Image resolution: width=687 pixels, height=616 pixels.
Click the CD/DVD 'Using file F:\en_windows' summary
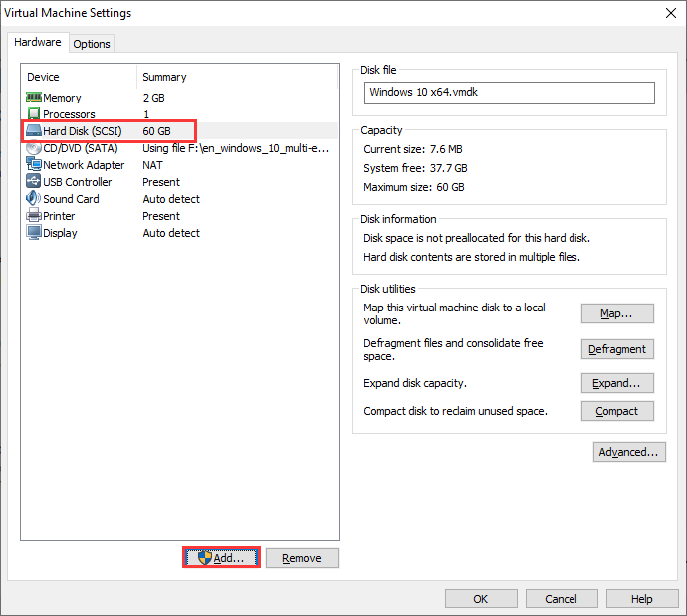[x=235, y=148]
